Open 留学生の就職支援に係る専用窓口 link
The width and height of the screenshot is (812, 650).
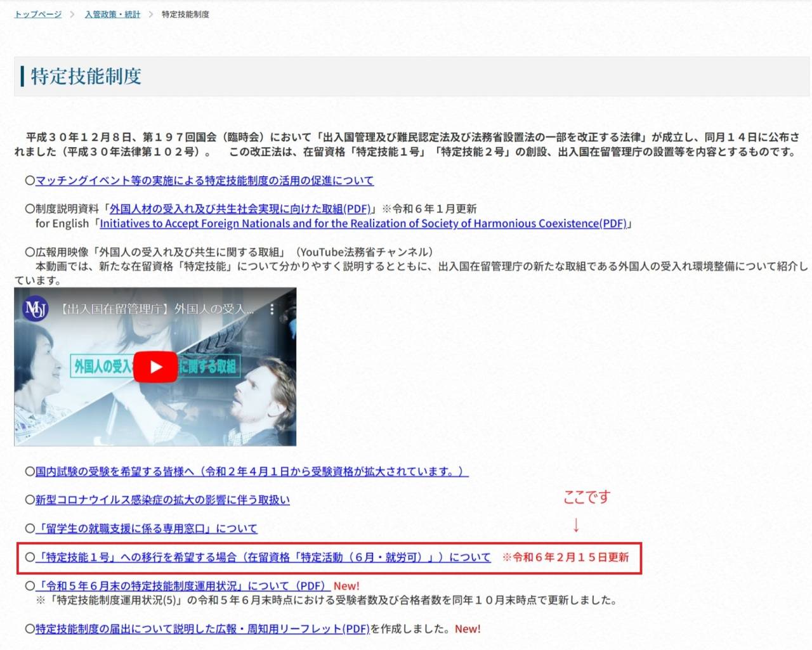[x=146, y=529]
